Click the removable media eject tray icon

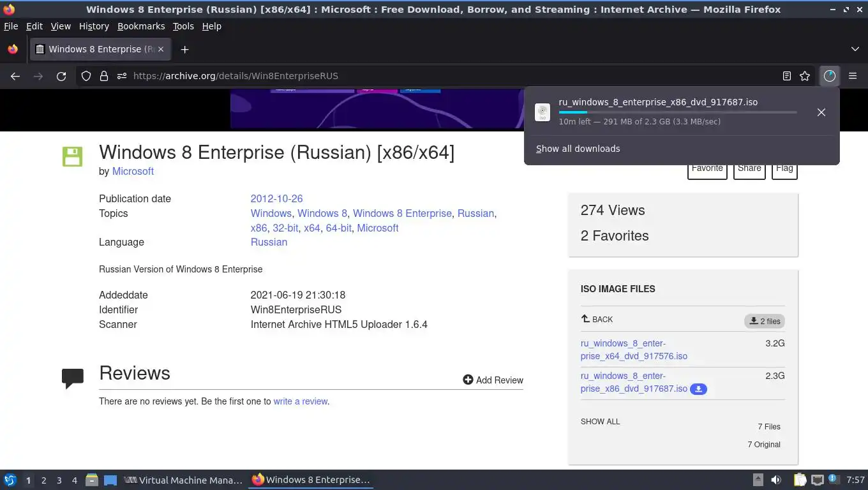[758, 480]
